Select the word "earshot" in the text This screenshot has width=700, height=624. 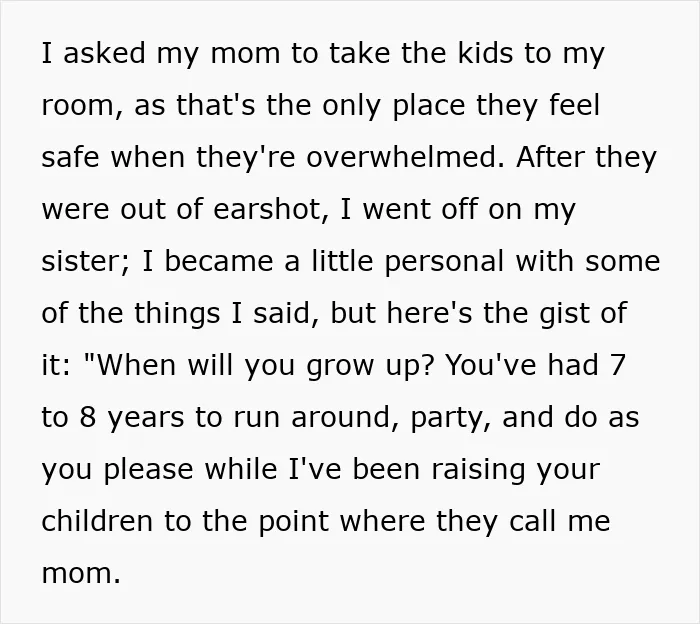coord(267,208)
